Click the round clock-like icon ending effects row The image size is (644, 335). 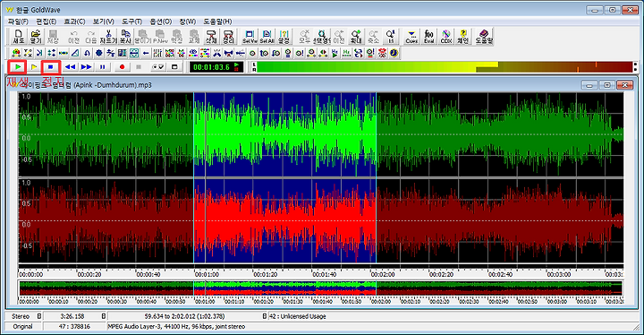point(394,53)
